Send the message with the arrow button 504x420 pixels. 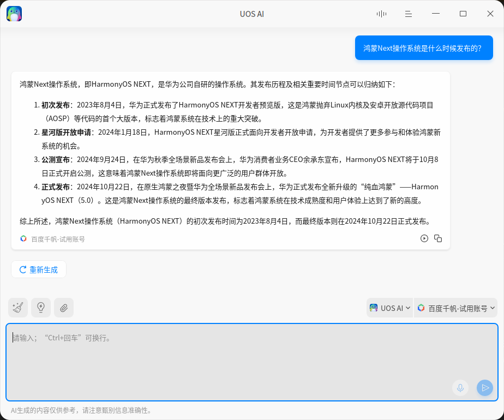(484, 388)
